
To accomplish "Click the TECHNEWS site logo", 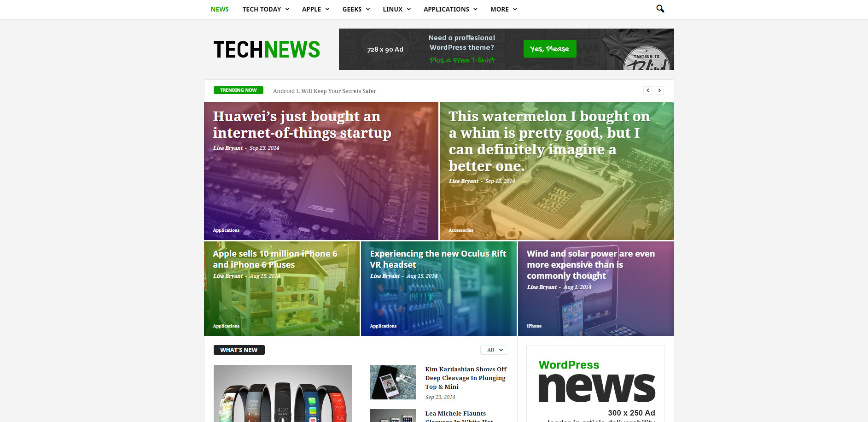I will (267, 50).
